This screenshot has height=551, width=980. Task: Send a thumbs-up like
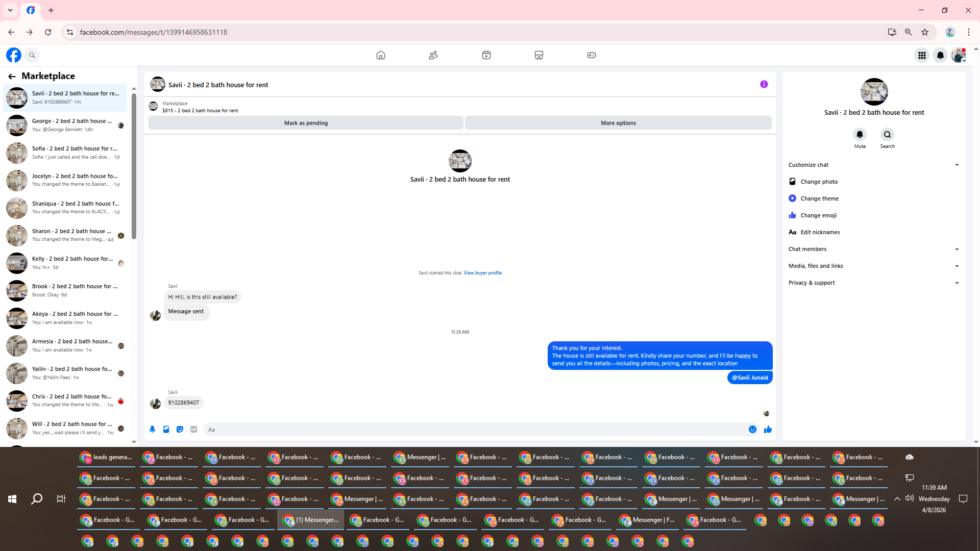pos(768,430)
